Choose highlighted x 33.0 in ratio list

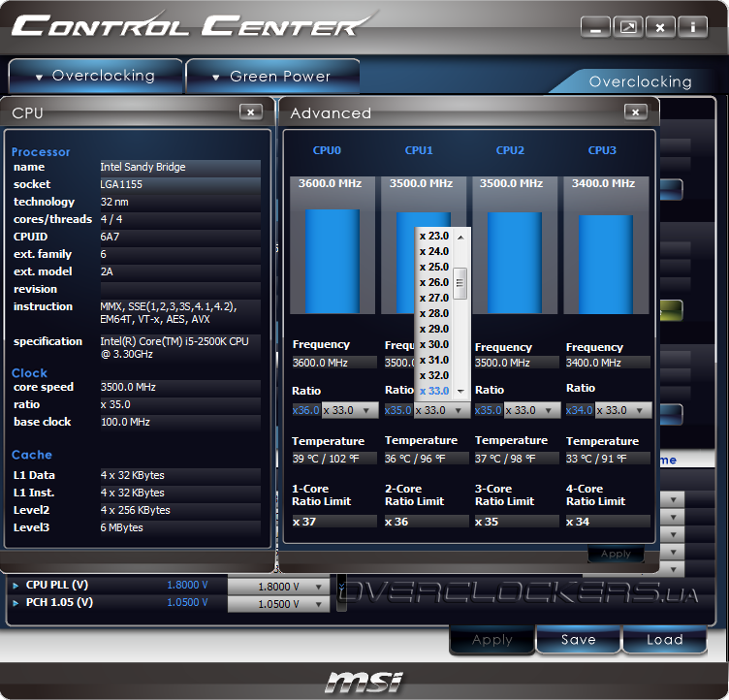point(434,391)
